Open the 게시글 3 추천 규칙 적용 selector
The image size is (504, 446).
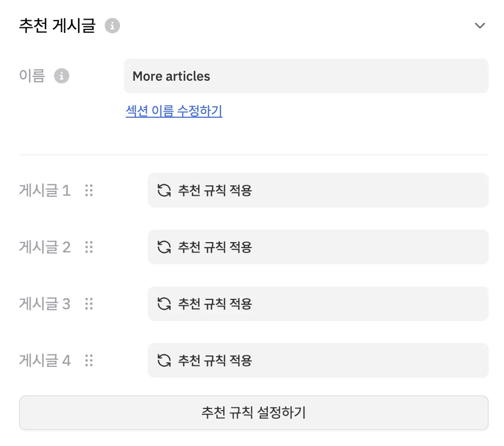317,304
